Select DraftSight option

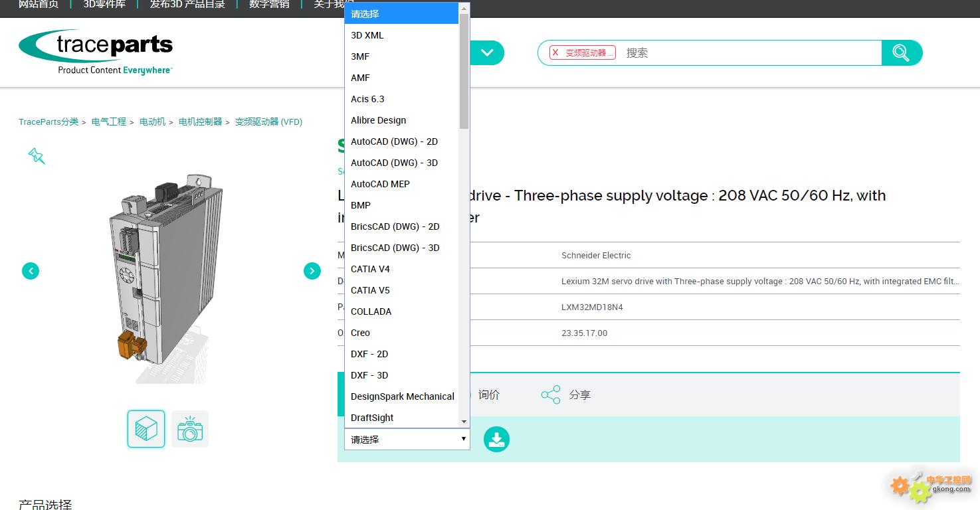coord(401,418)
